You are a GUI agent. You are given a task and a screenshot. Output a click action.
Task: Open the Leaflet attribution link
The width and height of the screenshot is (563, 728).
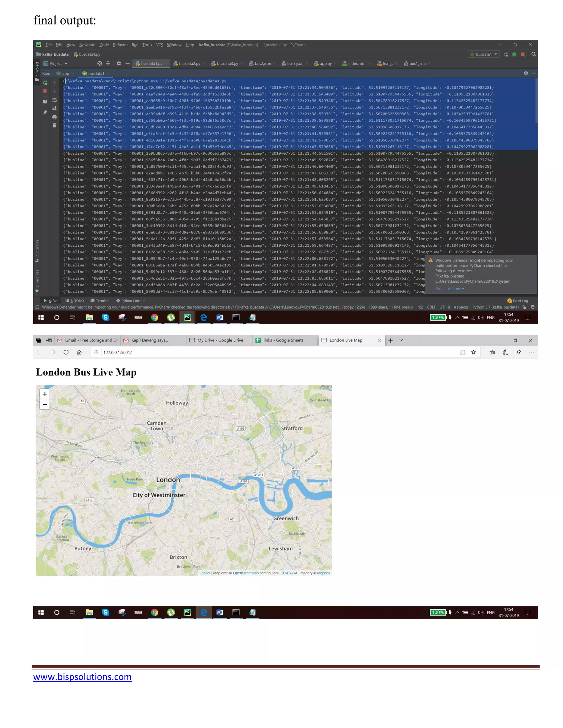point(205,573)
